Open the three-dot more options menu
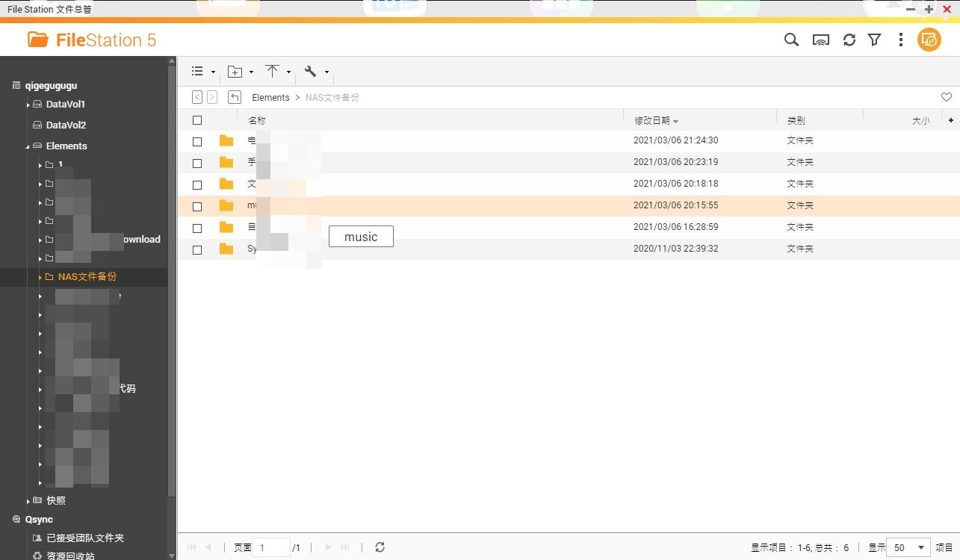This screenshot has width=960, height=560. (x=901, y=40)
